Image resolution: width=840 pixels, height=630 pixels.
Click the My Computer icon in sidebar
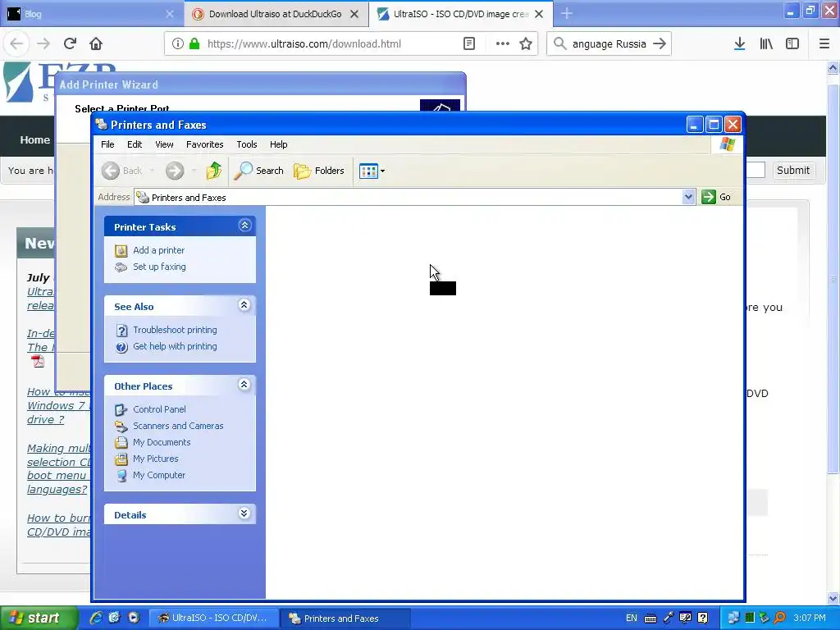point(121,476)
